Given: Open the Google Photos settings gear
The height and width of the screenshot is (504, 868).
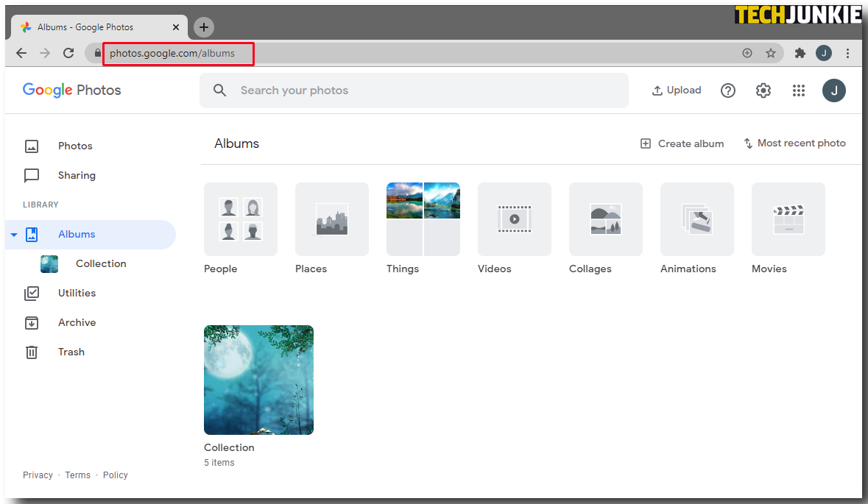Looking at the screenshot, I should (763, 90).
